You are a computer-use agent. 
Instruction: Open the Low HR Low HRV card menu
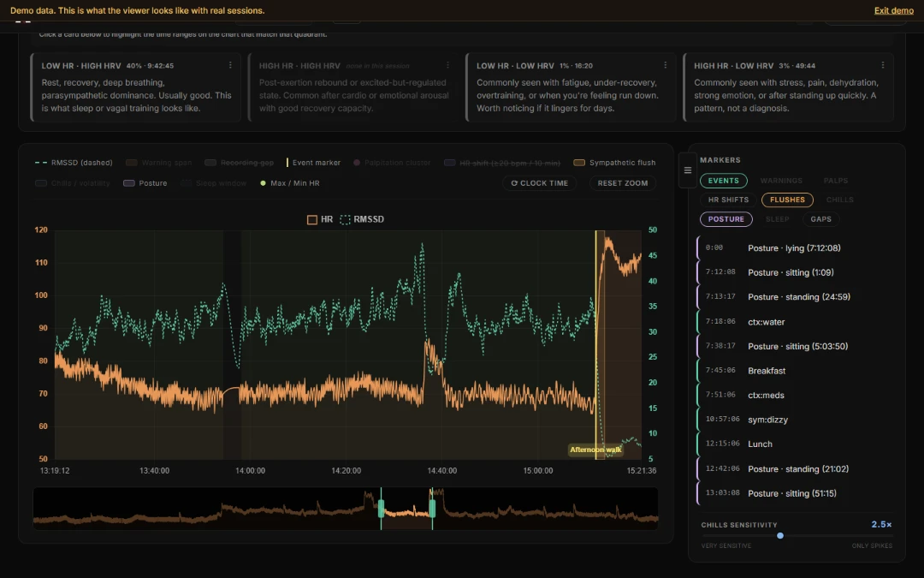665,65
